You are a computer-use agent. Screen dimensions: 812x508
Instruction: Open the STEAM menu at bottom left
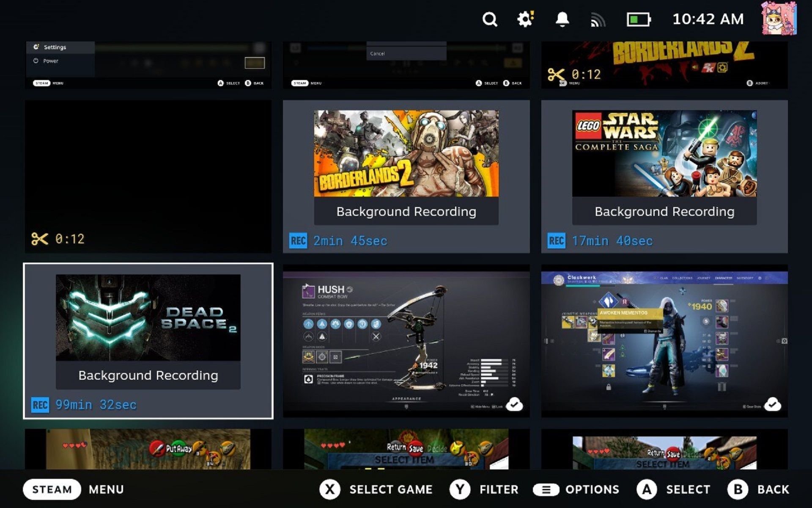(x=52, y=489)
